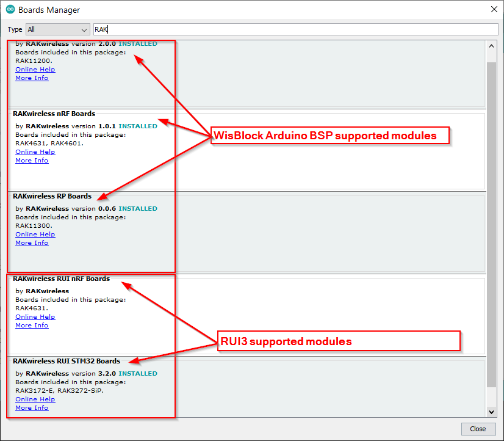Click the scrollbar up arrow
The height and width of the screenshot is (441, 504).
pos(491,46)
